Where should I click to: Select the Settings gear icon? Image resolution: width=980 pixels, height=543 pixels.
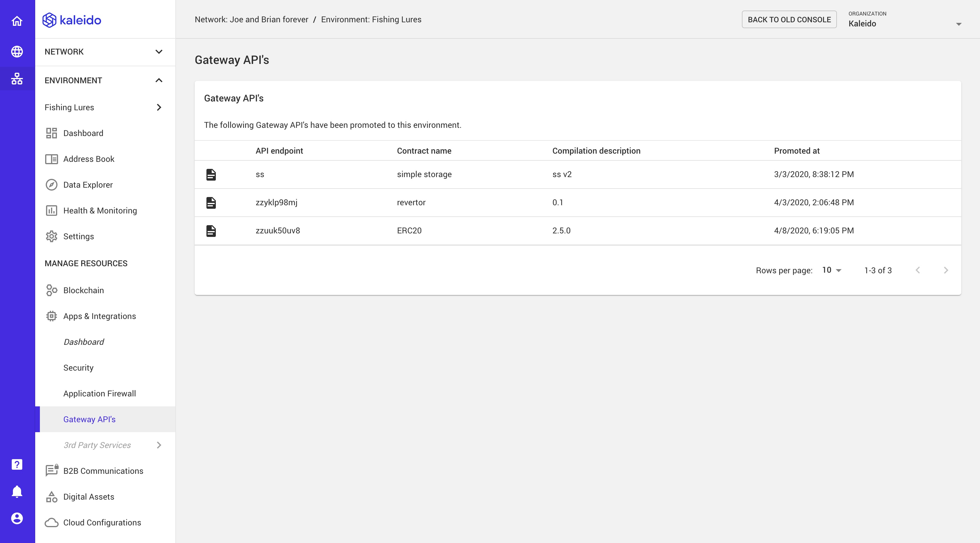click(x=52, y=236)
